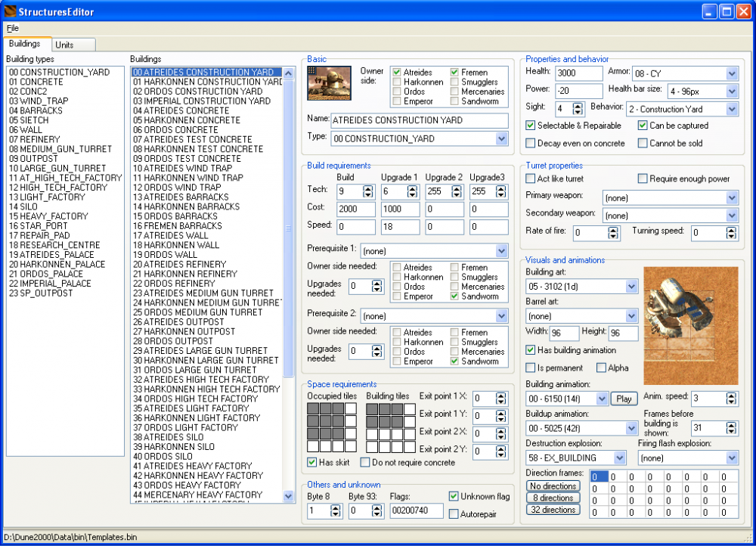
Task: Toggle first tile in Building tiles grid
Action: (x=372, y=409)
